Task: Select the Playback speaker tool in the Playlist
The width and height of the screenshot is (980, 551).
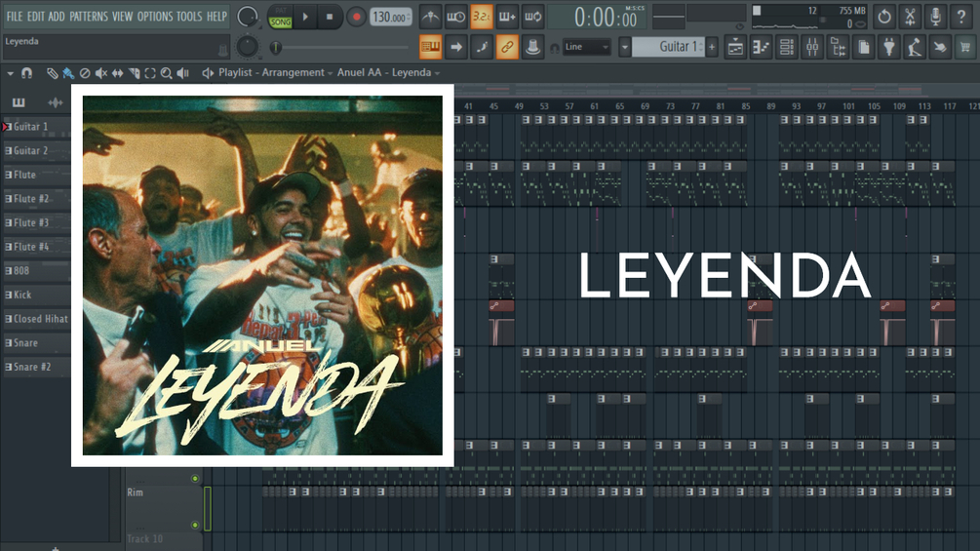Action: [183, 73]
